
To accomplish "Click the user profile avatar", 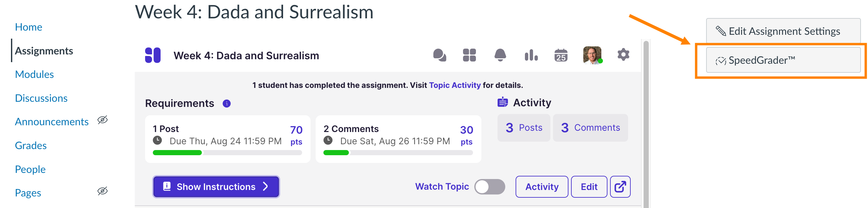I will tap(592, 55).
